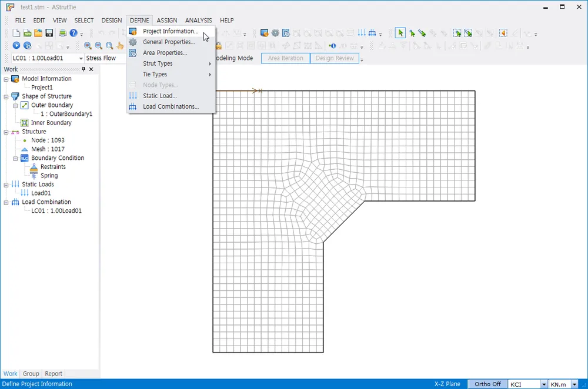The width and height of the screenshot is (588, 389).
Task: Collapse the Static Loads tree node
Action: [6, 185]
